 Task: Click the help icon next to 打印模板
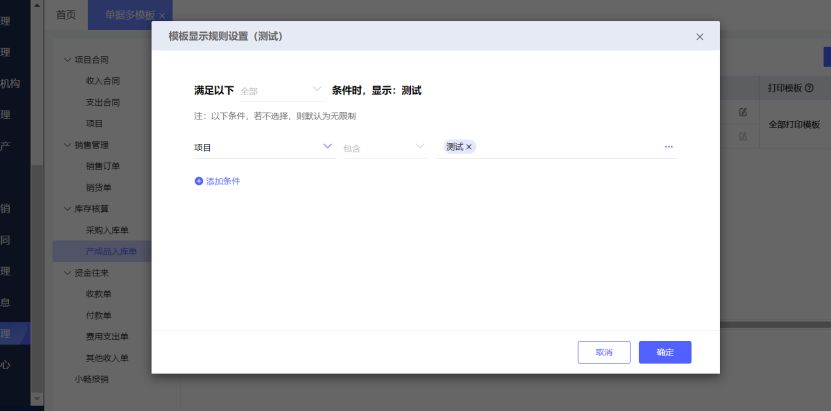[x=809, y=88]
